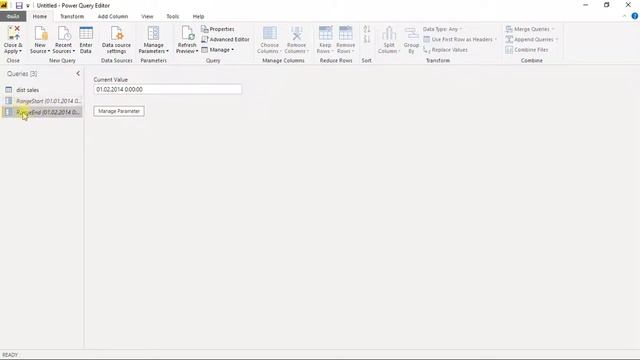
Task: Switch to the Home tab
Action: click(40, 16)
